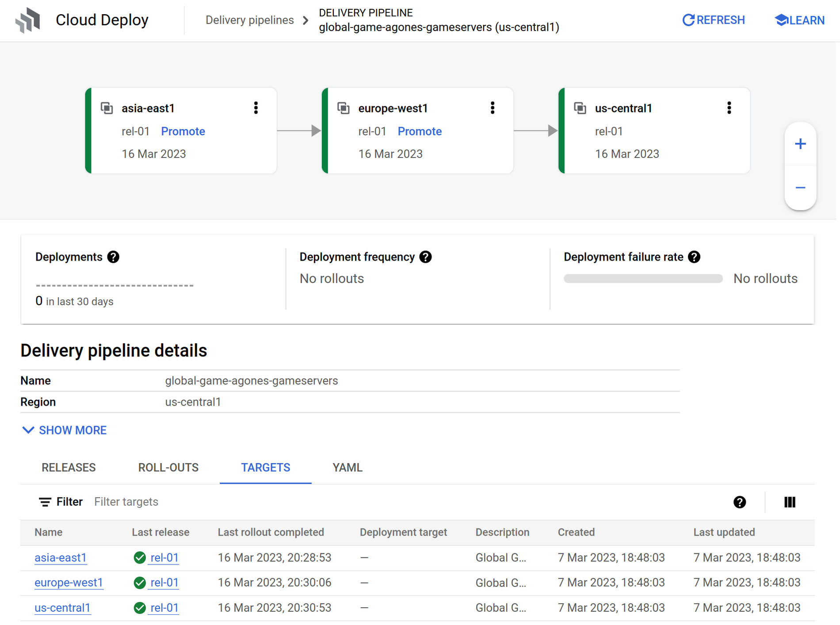
Task: Click rollout time 16 Mar 2023, 20:30:53
Action: [275, 608]
